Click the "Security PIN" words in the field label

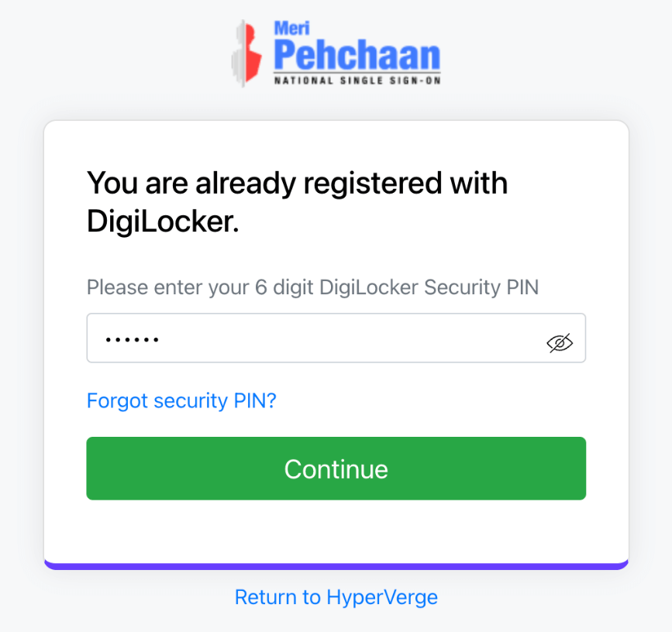481,287
